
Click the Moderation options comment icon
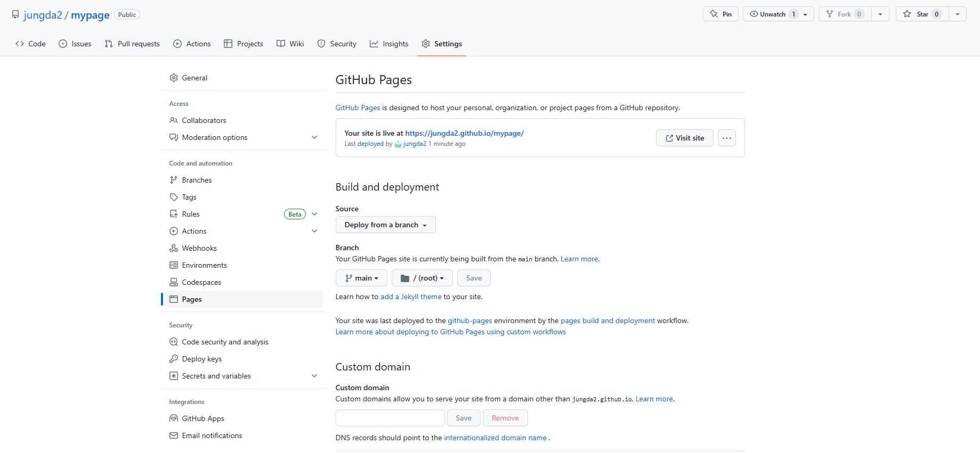pyautogui.click(x=174, y=137)
